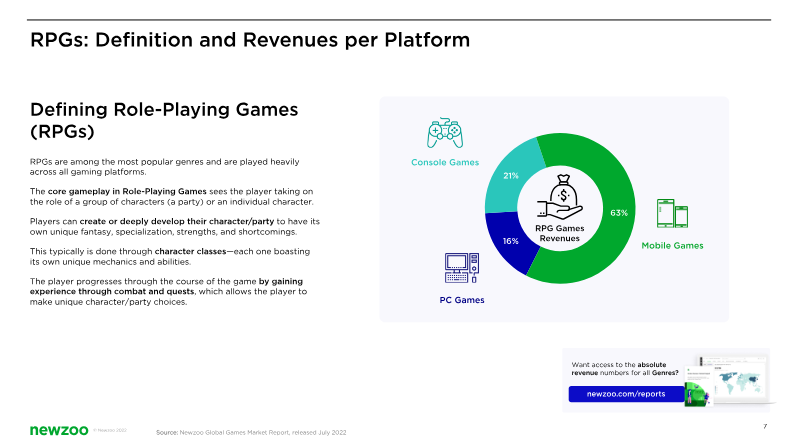
Task: Click the console gamepad icon
Action: click(x=445, y=133)
